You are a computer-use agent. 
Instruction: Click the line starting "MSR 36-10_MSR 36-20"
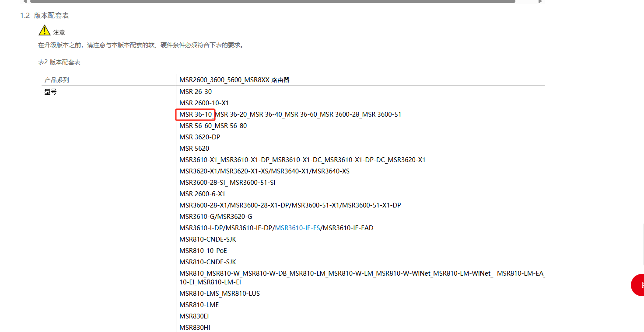click(290, 114)
